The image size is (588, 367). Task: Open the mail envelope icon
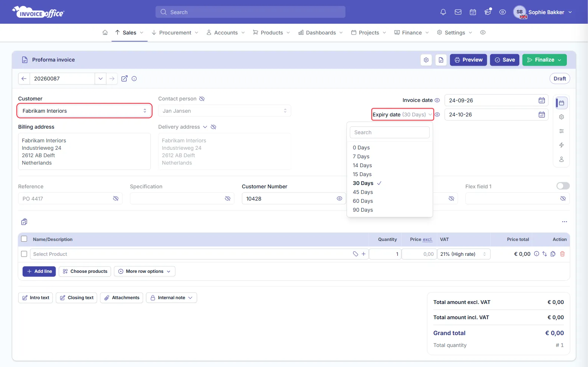click(458, 12)
